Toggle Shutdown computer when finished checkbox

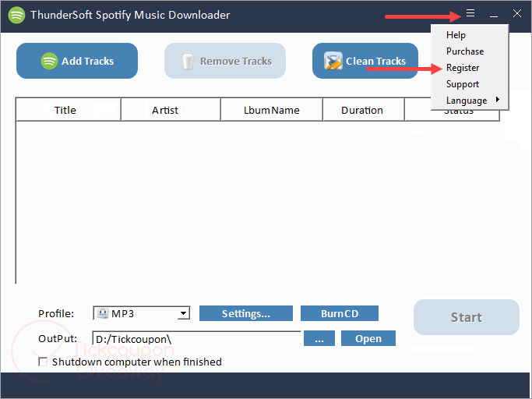pyautogui.click(x=43, y=362)
